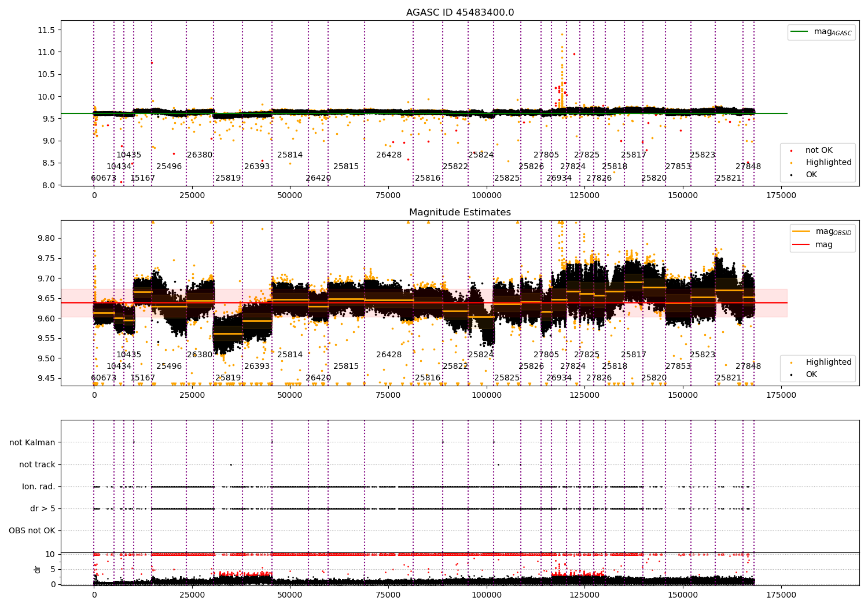Click 'Highlighted' in the top panel legend
The width and height of the screenshot is (868, 608).
click(829, 163)
